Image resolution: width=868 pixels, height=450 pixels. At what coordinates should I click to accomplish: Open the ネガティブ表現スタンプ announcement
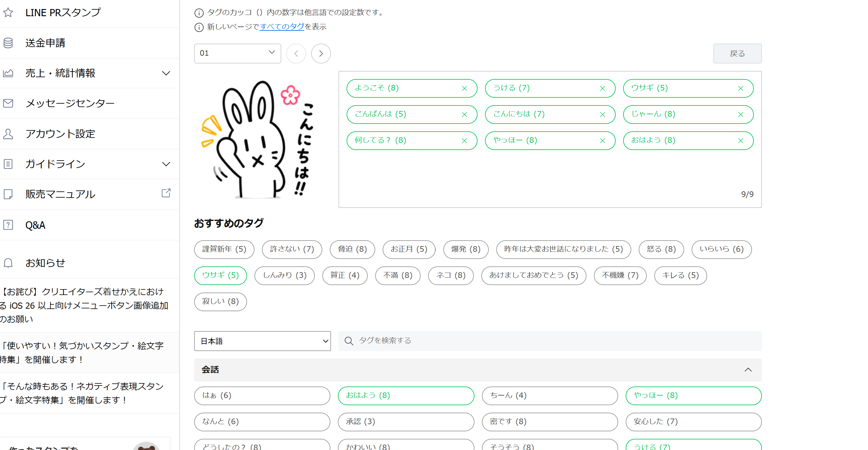82,393
